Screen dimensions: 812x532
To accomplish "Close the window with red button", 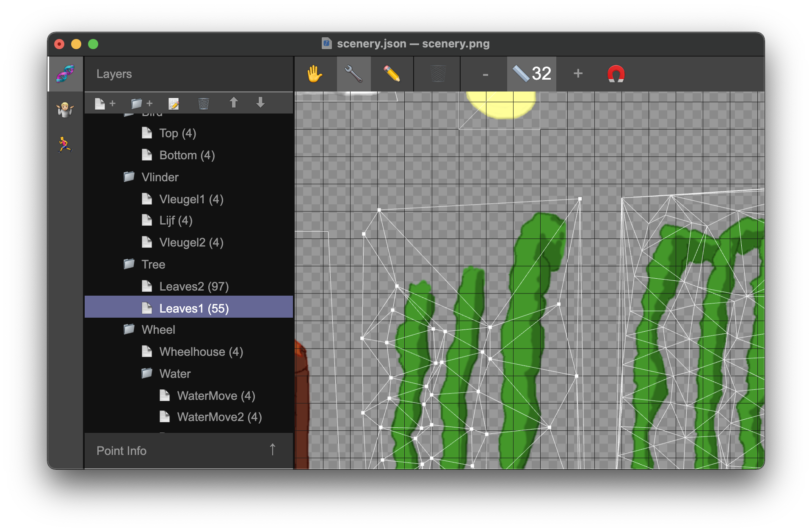I will (60, 44).
